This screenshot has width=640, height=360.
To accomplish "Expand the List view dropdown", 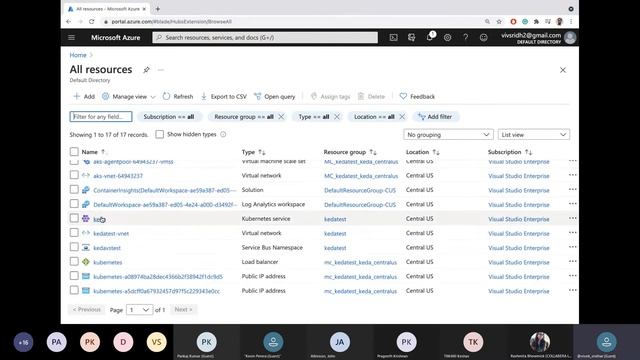I will coord(533,135).
